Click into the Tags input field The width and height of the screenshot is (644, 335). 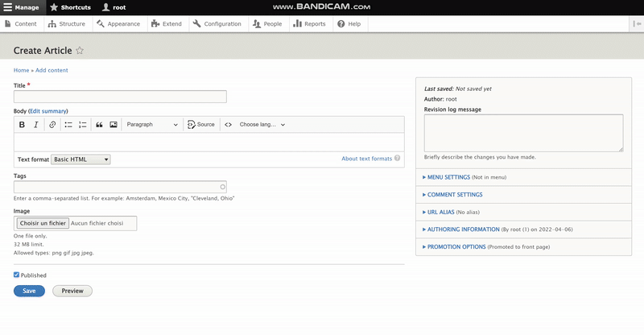[120, 187]
